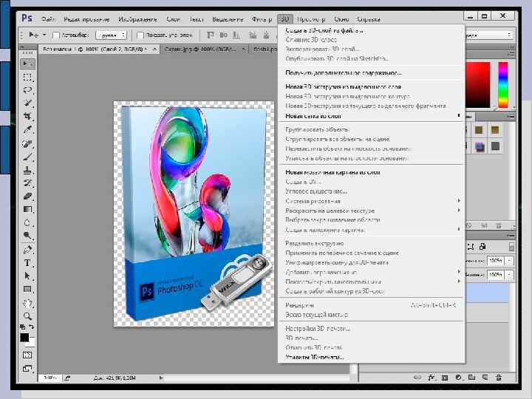532x399 pixels.
Task: Toggle Показать упр. элем. checkbox
Action: (140, 35)
